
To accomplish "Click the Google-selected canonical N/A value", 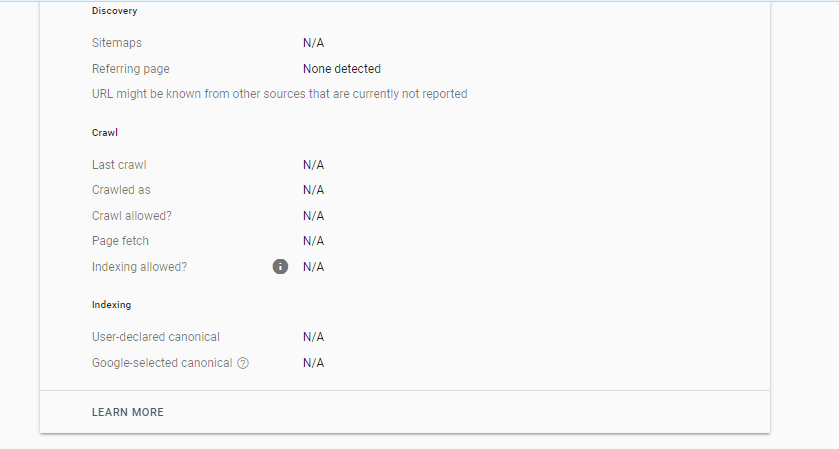I will tap(314, 363).
